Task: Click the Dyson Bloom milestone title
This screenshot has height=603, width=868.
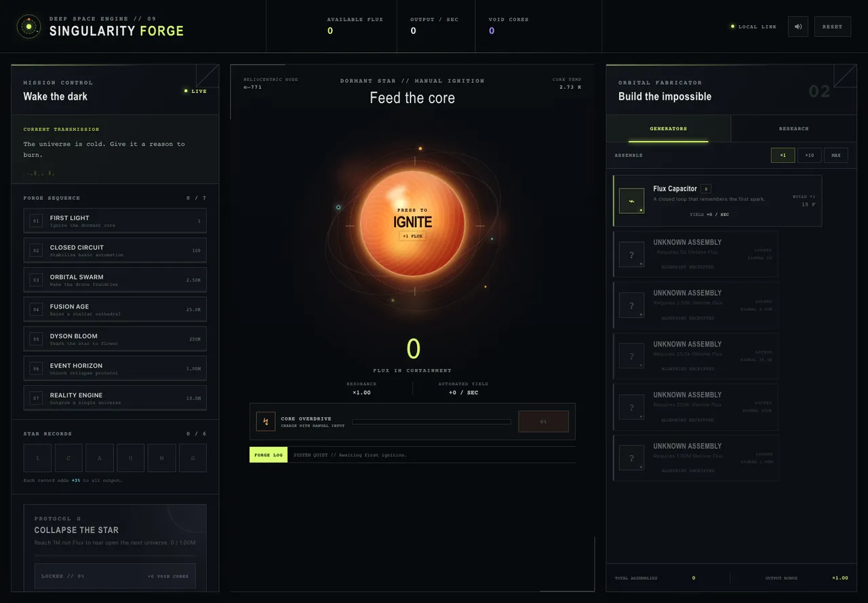Action: pyautogui.click(x=73, y=336)
